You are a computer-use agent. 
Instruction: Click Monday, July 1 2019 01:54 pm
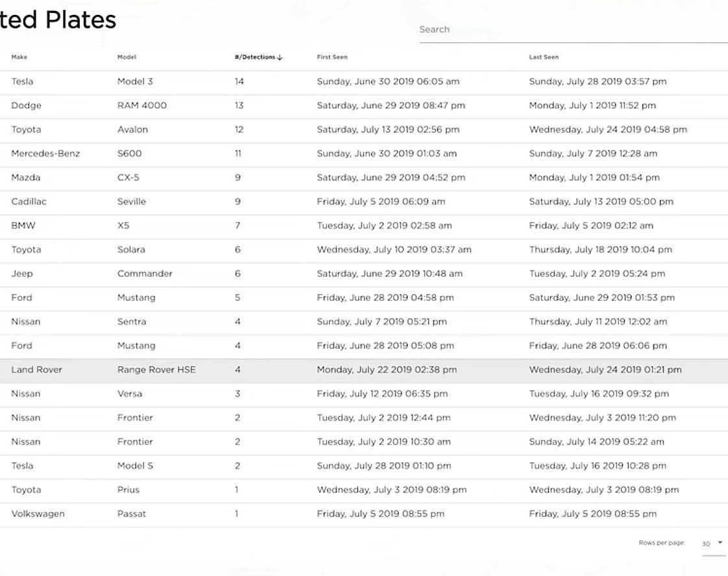(x=594, y=177)
